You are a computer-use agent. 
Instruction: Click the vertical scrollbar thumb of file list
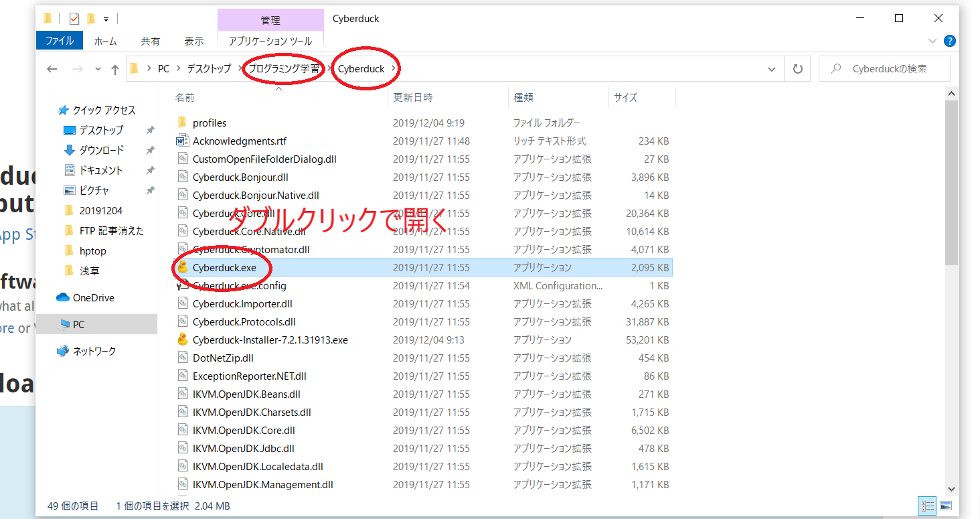tap(952, 183)
